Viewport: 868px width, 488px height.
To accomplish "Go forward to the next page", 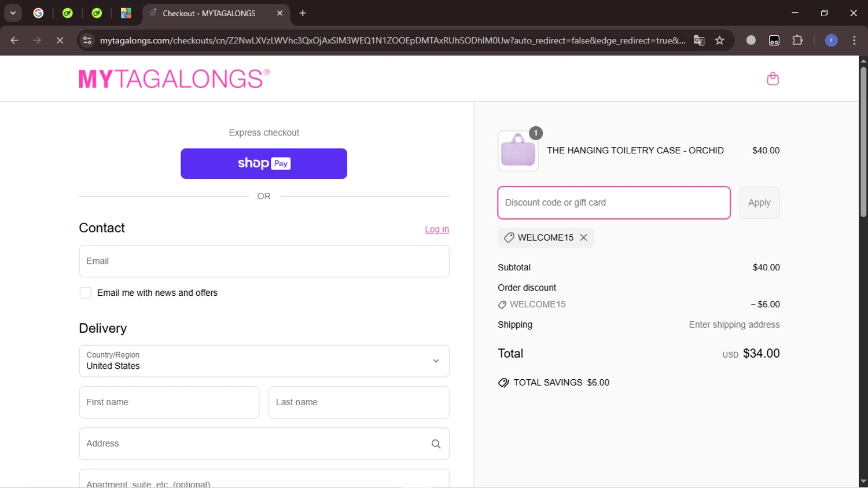I will pyautogui.click(x=37, y=41).
